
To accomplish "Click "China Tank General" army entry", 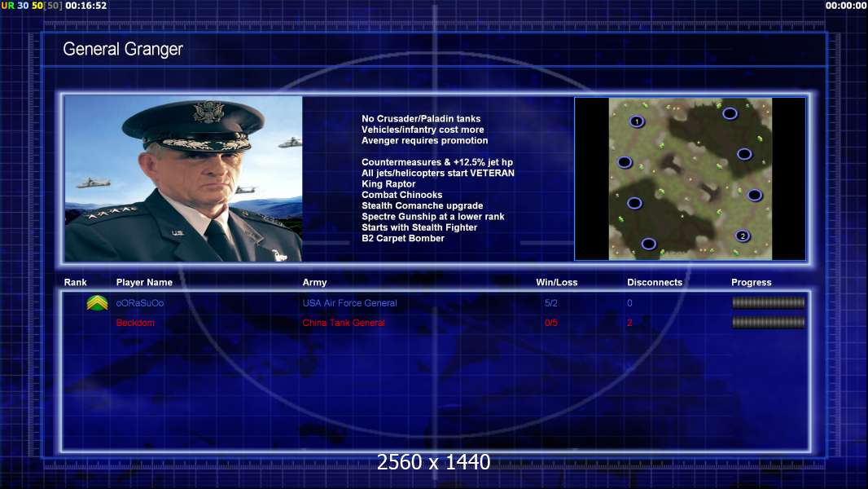I will 344,323.
